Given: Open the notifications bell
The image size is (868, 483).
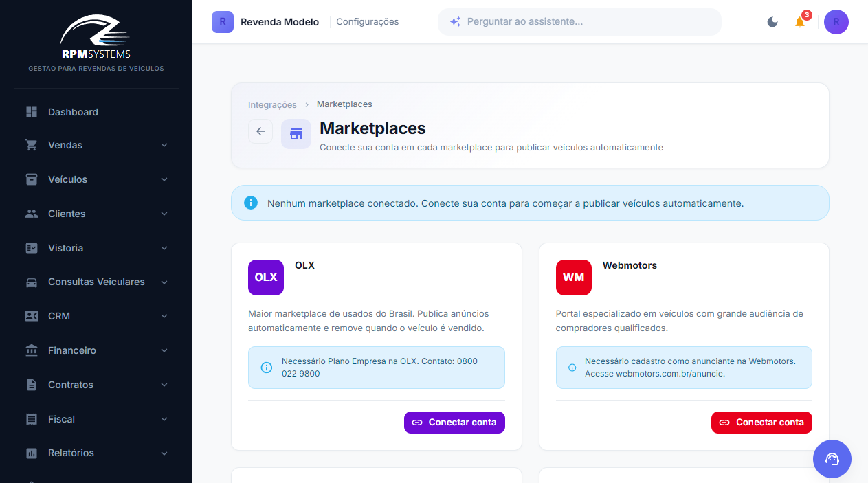Looking at the screenshot, I should click(x=800, y=22).
